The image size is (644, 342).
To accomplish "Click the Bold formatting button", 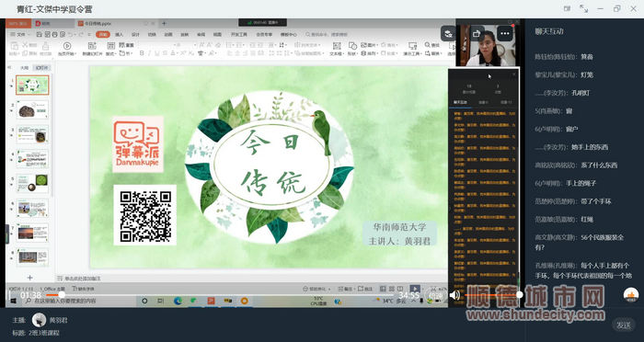I will 142,53.
